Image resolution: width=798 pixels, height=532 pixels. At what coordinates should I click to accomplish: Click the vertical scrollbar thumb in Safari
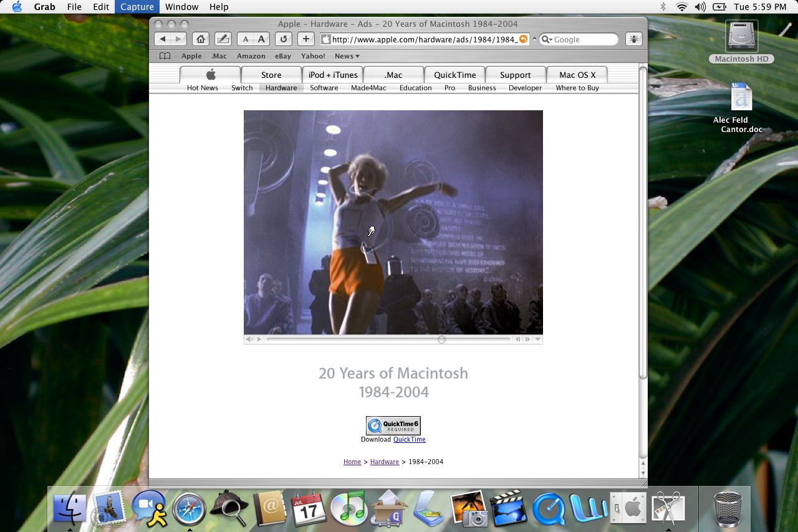point(643,221)
